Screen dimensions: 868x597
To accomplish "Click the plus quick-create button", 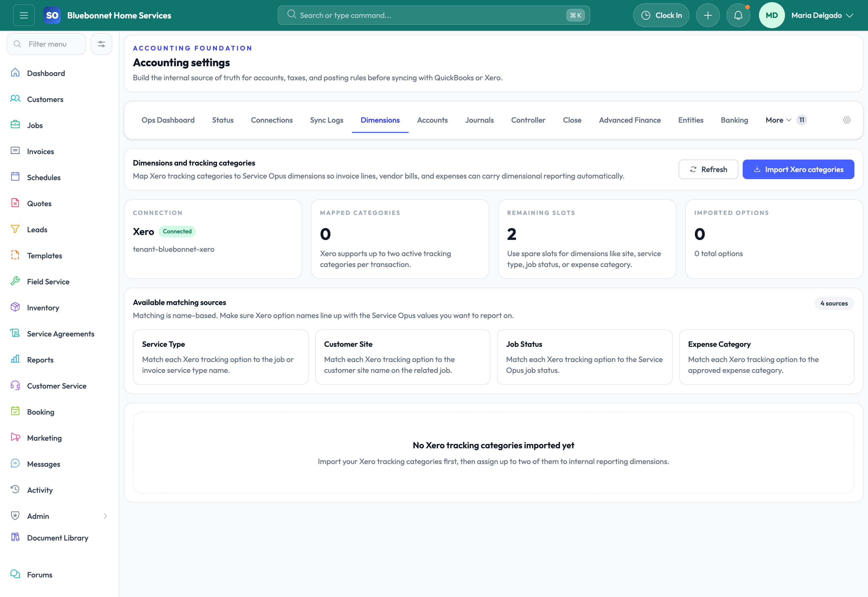I will [x=708, y=15].
